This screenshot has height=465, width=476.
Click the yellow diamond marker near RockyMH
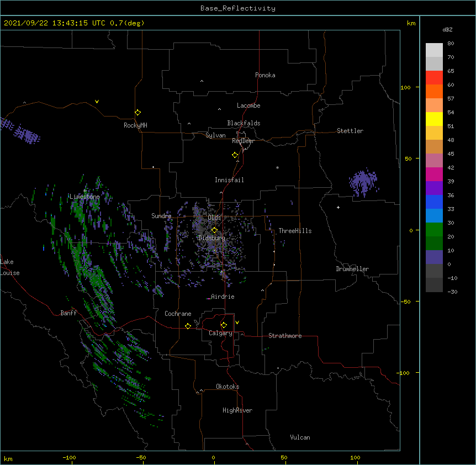[137, 113]
